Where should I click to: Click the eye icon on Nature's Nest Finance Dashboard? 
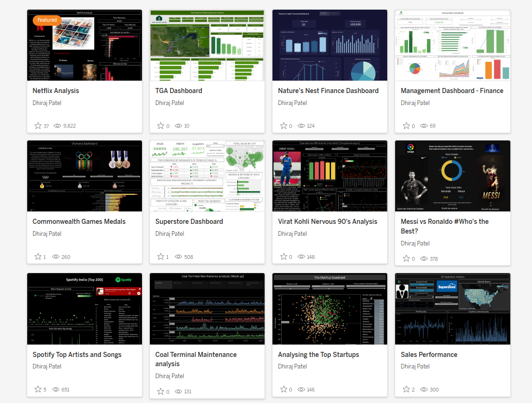[302, 126]
